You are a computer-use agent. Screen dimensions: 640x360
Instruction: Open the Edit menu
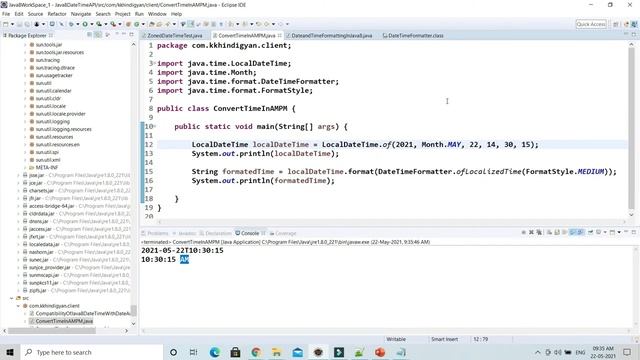point(19,14)
